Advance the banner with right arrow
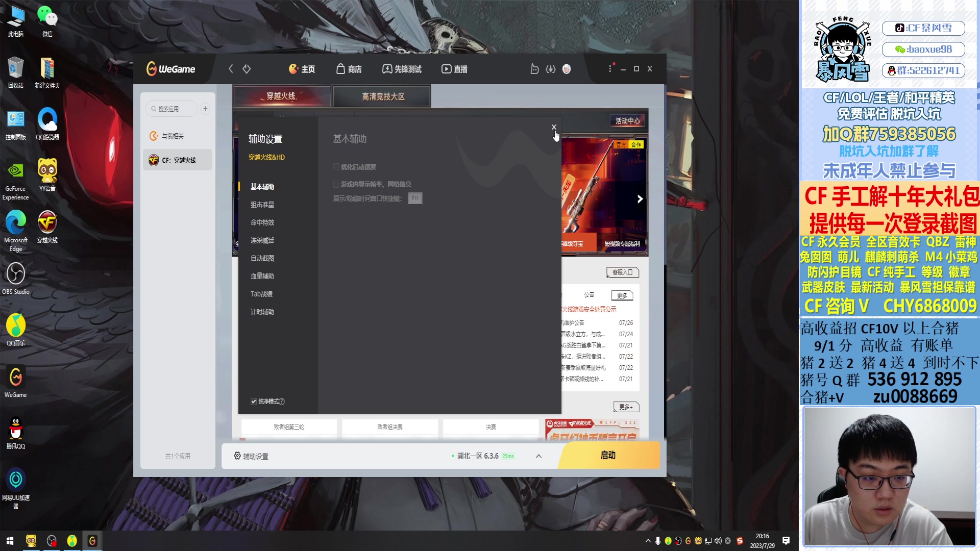The height and width of the screenshot is (551, 980). (640, 199)
